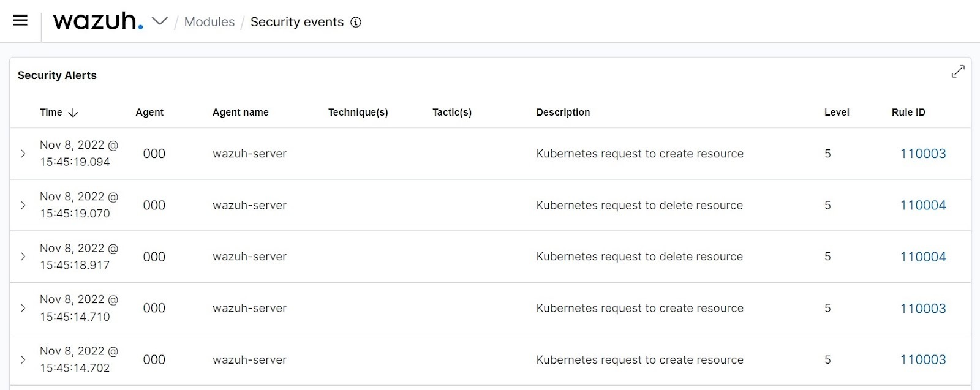This screenshot has height=390, width=980.
Task: Expand Security Alerts panel to full screen
Action: [958, 72]
